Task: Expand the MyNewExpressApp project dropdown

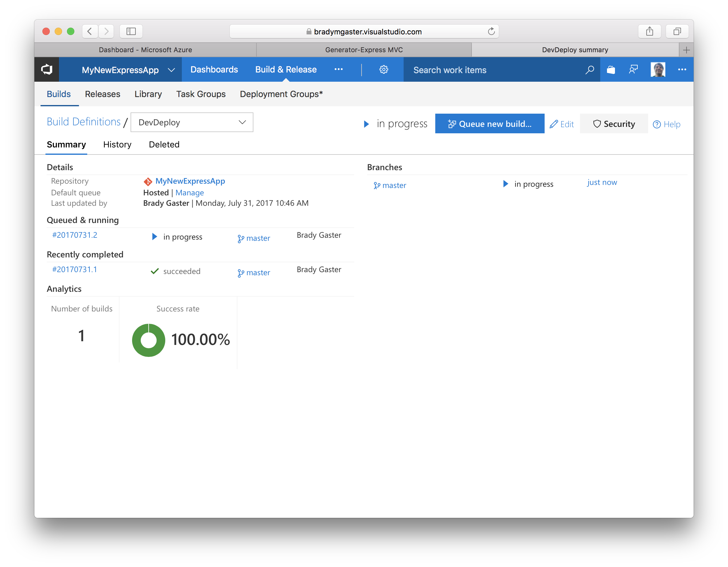Action: pos(171,70)
